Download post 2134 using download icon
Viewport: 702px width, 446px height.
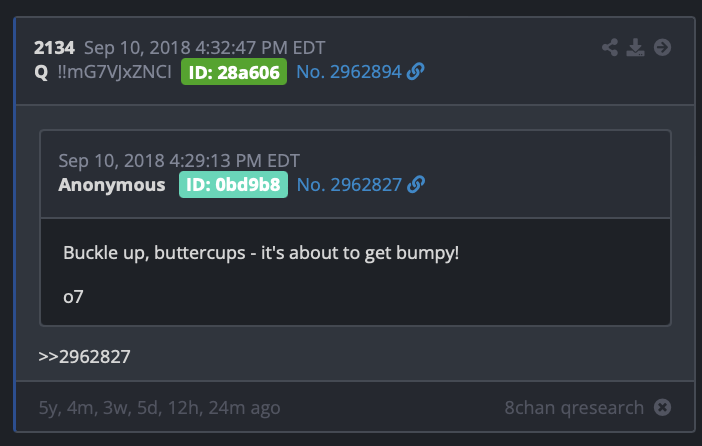point(635,47)
